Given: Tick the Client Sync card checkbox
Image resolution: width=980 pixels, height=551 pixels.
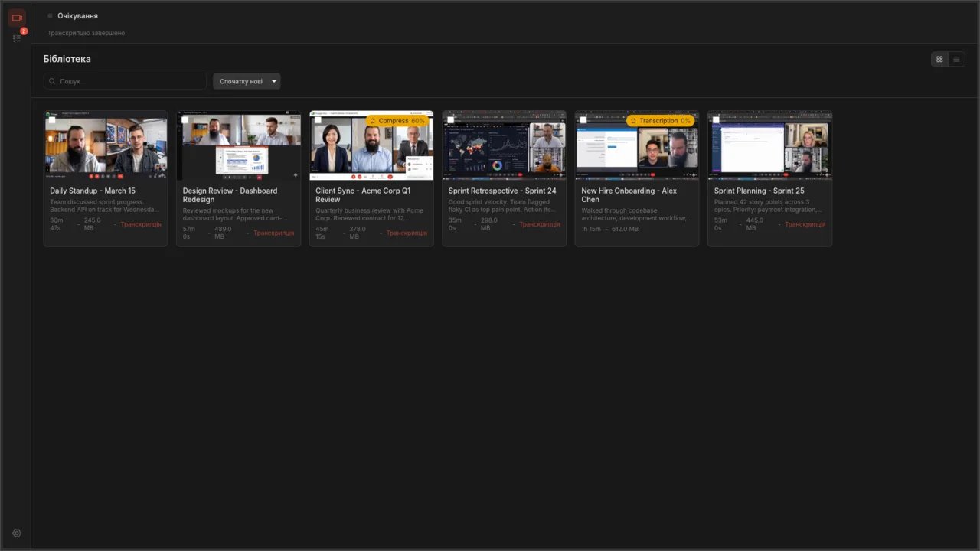Looking at the screenshot, I should [x=318, y=120].
